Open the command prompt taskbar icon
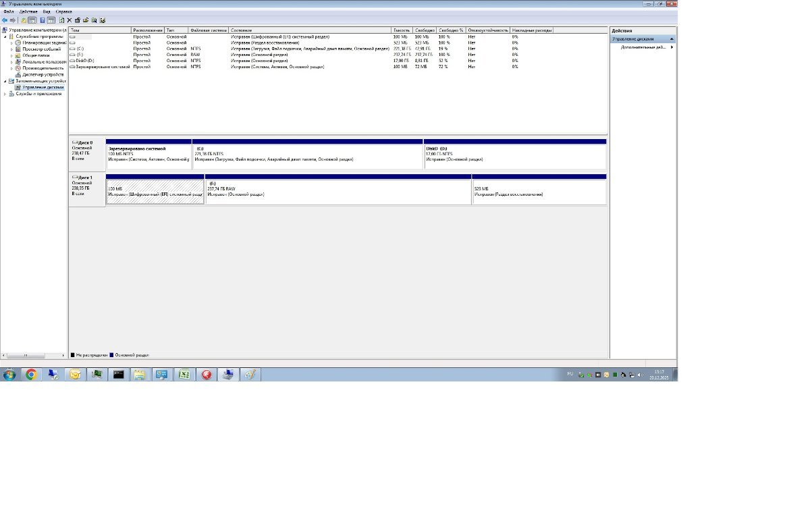 point(118,375)
